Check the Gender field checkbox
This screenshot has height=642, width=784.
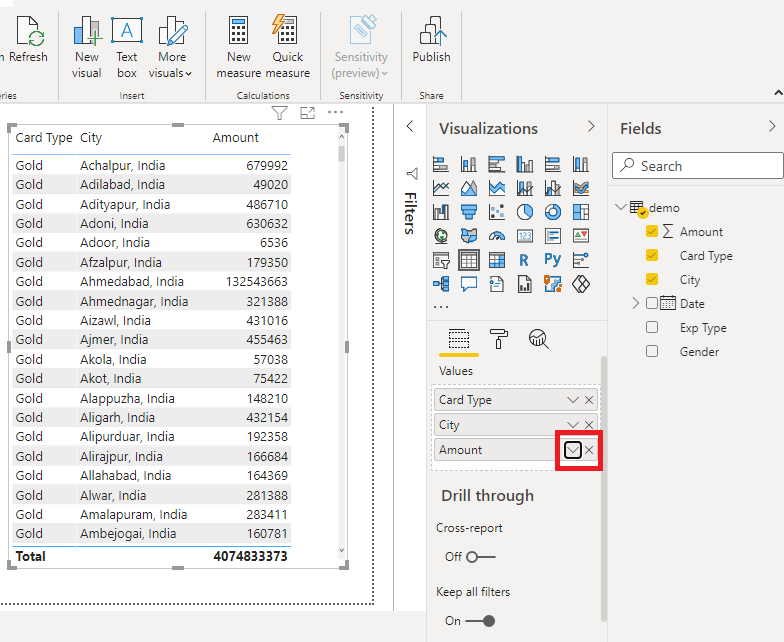click(x=652, y=351)
